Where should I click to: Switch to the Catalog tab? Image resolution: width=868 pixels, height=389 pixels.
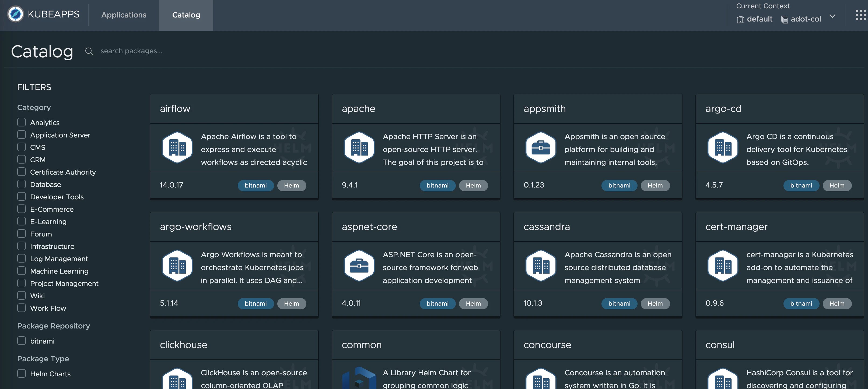pyautogui.click(x=186, y=15)
